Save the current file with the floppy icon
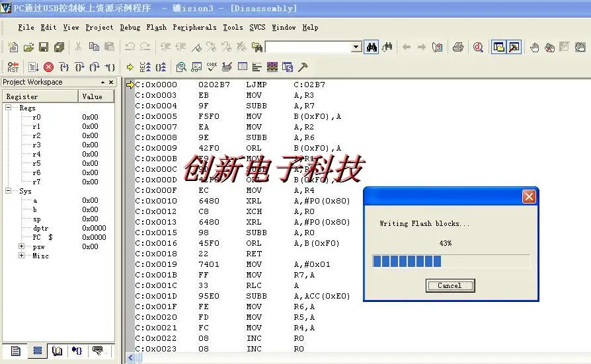The image size is (591, 364). [x=44, y=47]
